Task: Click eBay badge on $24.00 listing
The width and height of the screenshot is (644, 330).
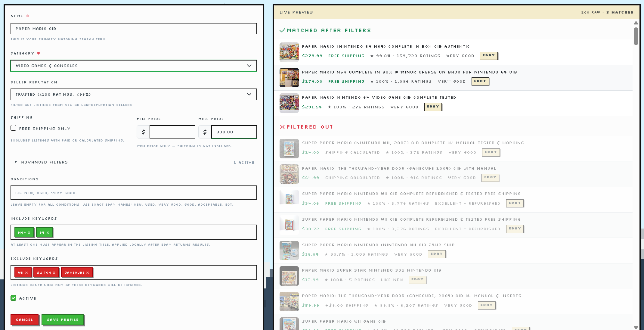Action: coord(491,152)
